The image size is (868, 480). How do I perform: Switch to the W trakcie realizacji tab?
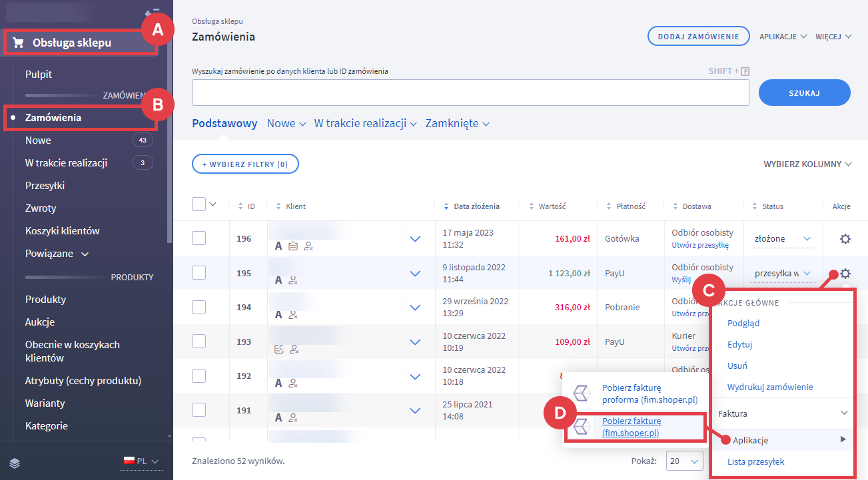(x=365, y=124)
